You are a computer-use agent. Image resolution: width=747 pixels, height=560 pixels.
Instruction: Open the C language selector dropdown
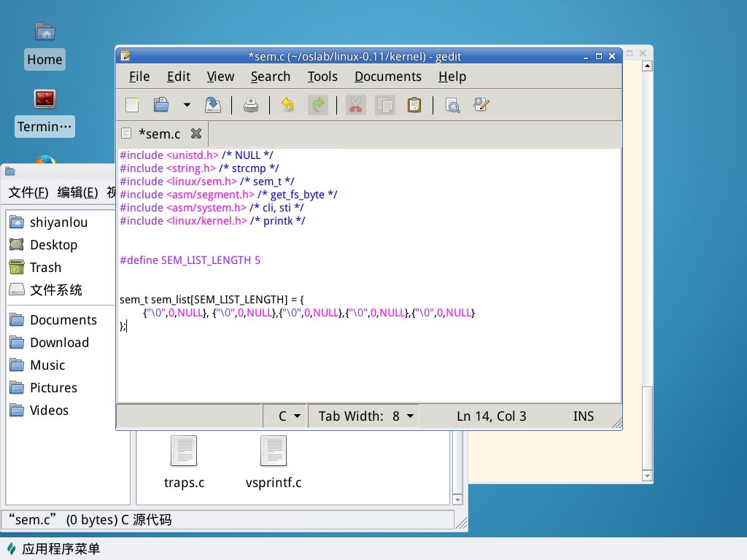point(290,416)
